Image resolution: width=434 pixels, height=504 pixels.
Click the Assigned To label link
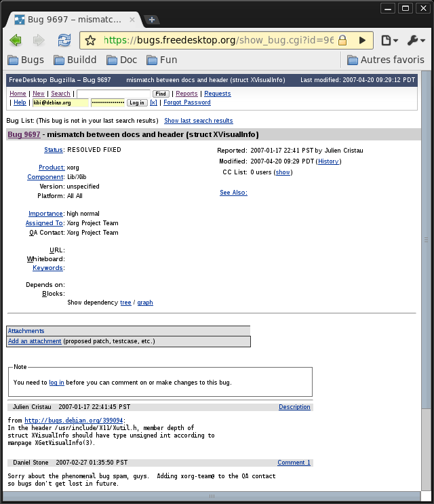click(x=44, y=223)
